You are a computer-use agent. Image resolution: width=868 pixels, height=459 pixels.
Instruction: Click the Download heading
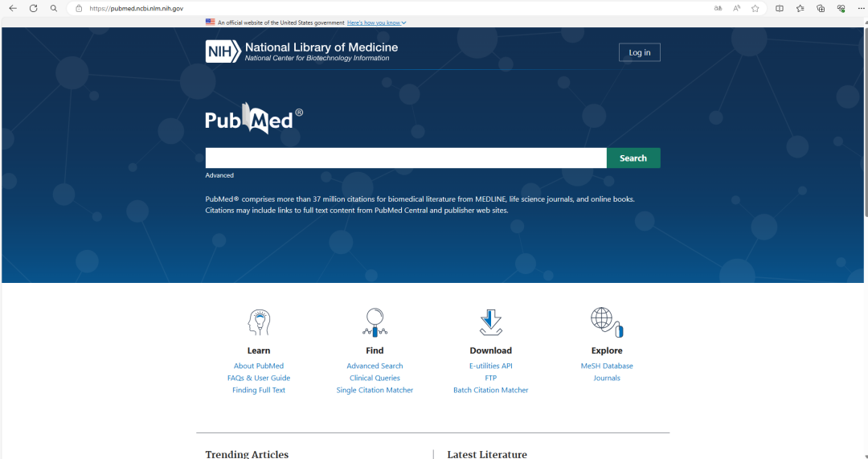click(x=491, y=350)
